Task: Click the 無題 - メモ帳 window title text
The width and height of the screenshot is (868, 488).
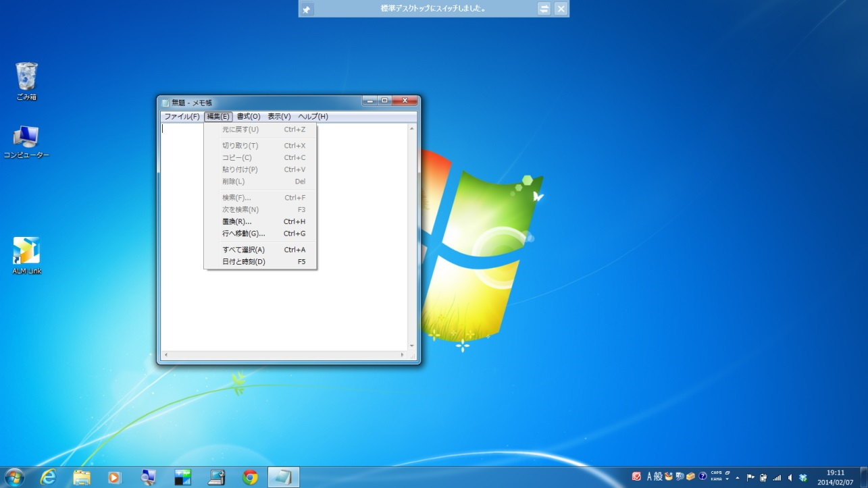Action: click(192, 103)
